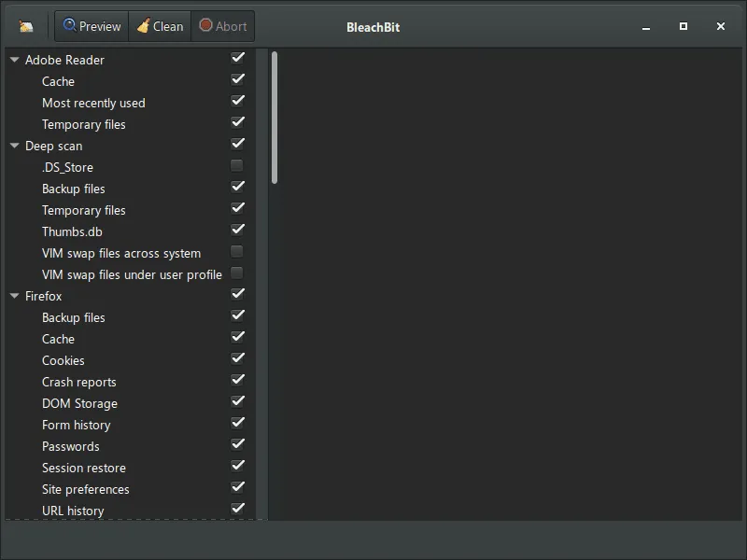Select the 'URL history' row text
The image size is (747, 560).
click(73, 511)
